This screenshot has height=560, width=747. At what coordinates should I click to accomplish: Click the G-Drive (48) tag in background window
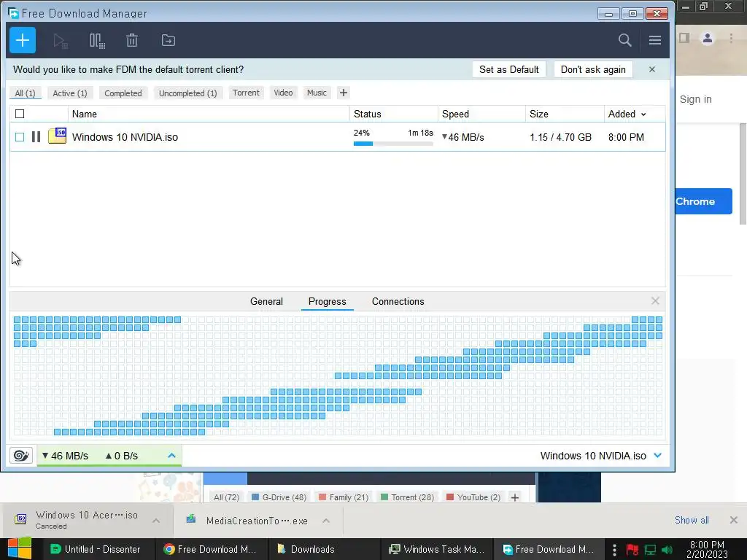279,497
